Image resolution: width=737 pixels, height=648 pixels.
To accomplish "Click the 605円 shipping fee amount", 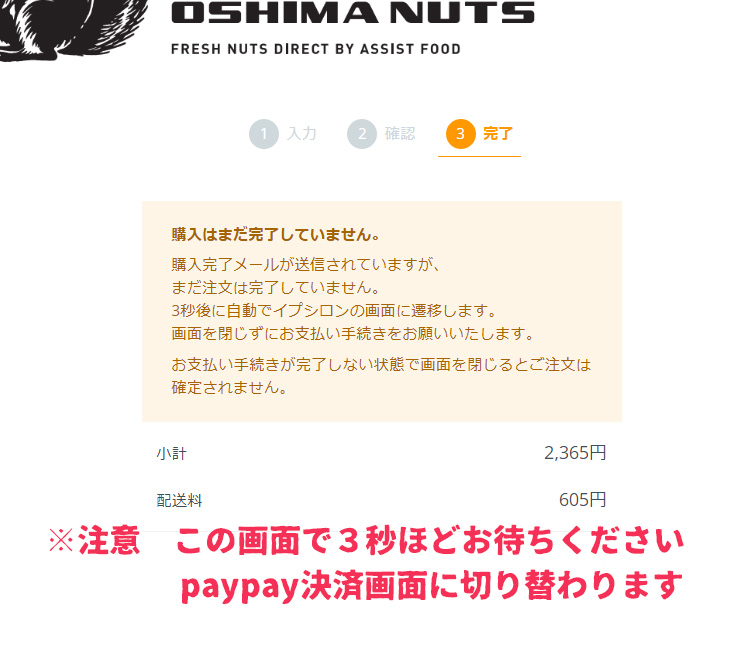I will 582,500.
